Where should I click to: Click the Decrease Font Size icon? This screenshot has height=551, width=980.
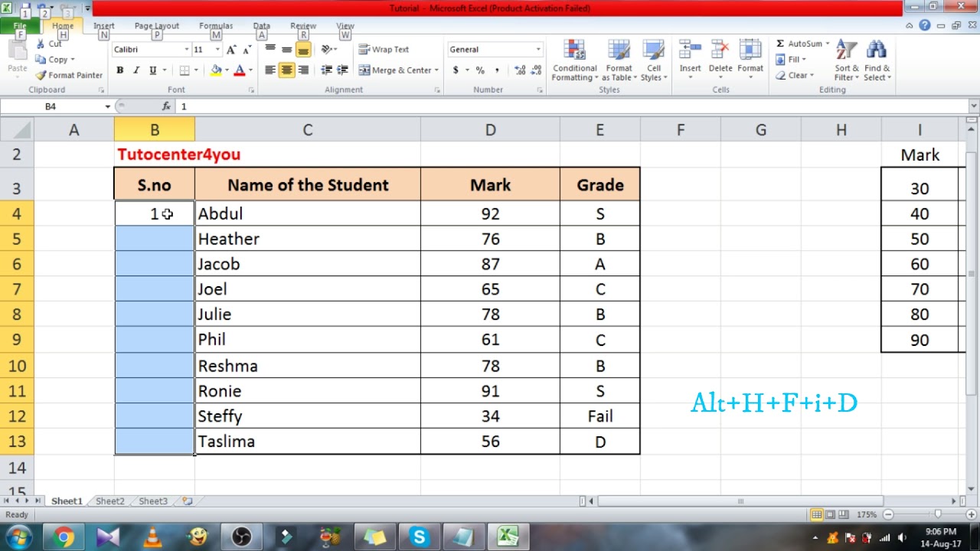(247, 50)
